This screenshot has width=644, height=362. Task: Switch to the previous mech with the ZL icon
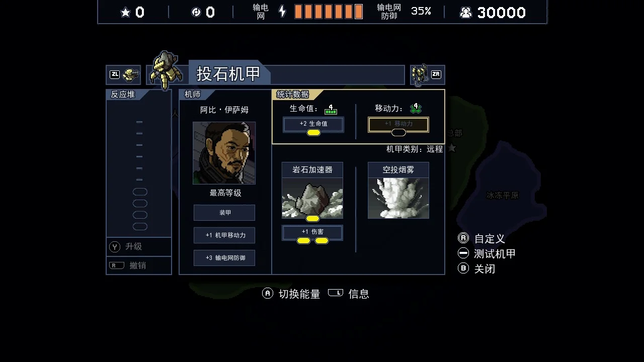pos(123,75)
